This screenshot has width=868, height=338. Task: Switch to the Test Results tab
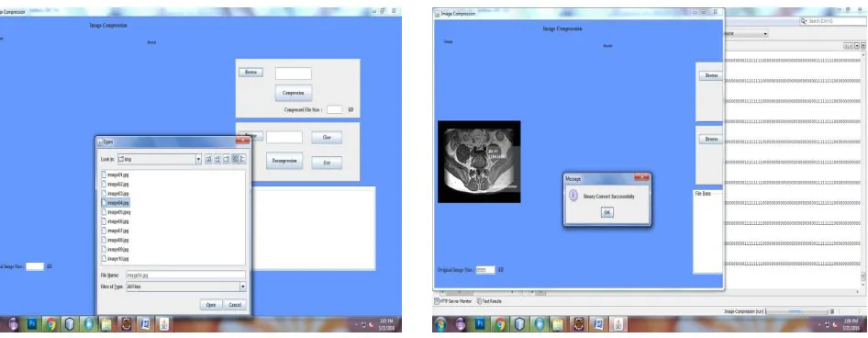pos(489,301)
